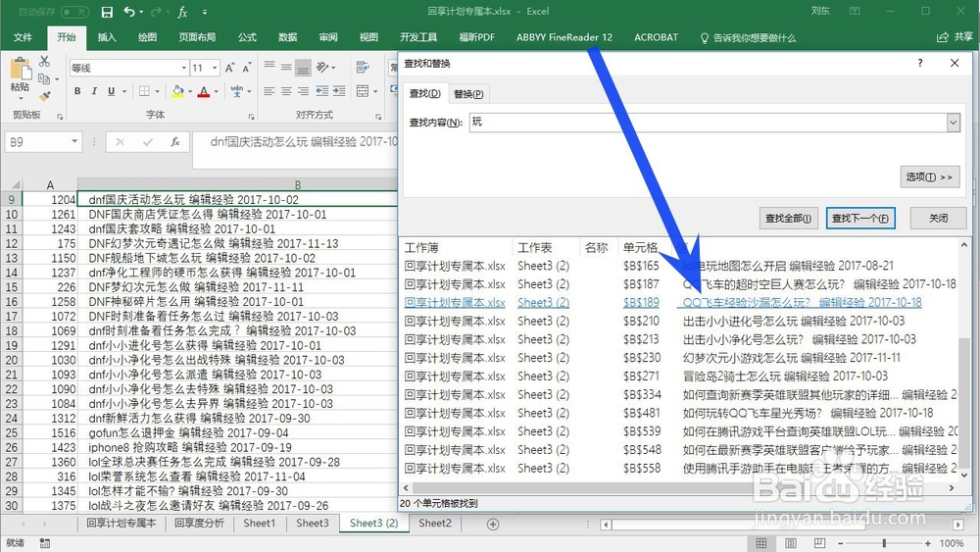Open the File tab
This screenshot has width=980, height=552.
[x=24, y=37]
